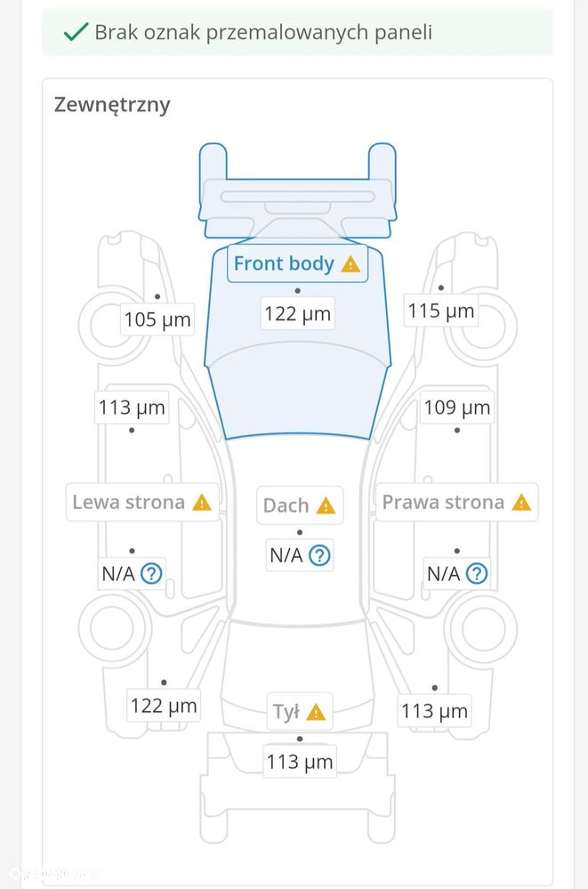Select the Tył rear label
This screenshot has height=889, width=588.
286,712
